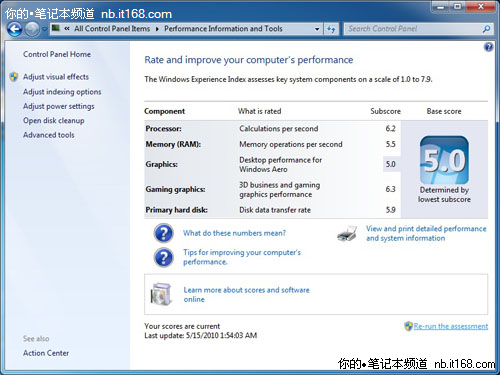Open Learn more about scores and software online
The width and height of the screenshot is (500, 375).
pos(246,294)
